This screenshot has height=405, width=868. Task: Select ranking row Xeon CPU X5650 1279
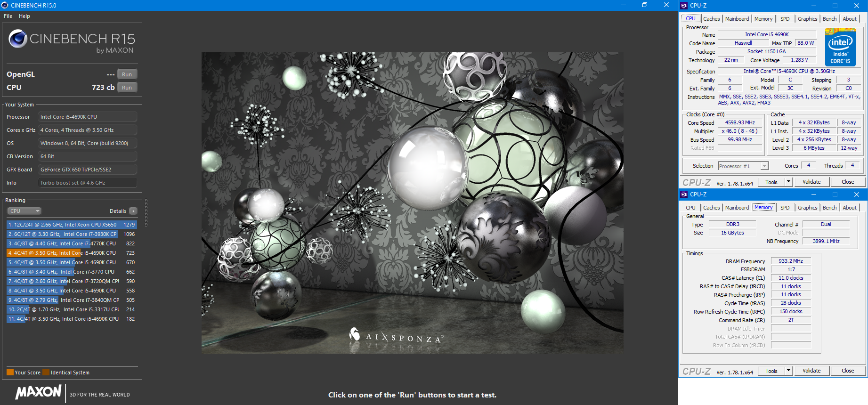tap(72, 225)
